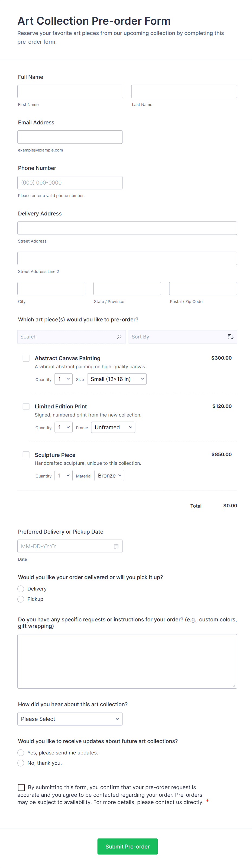Click the Submit Pre-order button
Viewport: 252px width, 868px height.
tap(127, 846)
